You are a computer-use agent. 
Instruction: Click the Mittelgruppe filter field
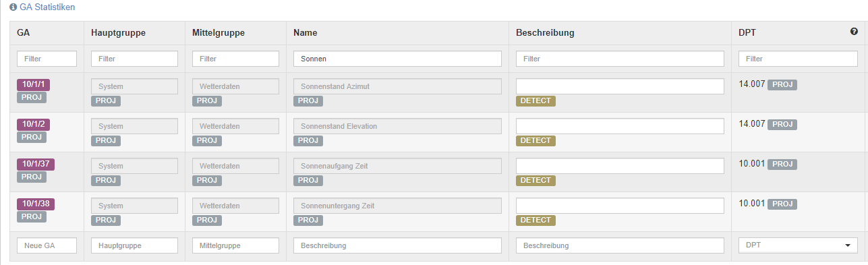235,59
